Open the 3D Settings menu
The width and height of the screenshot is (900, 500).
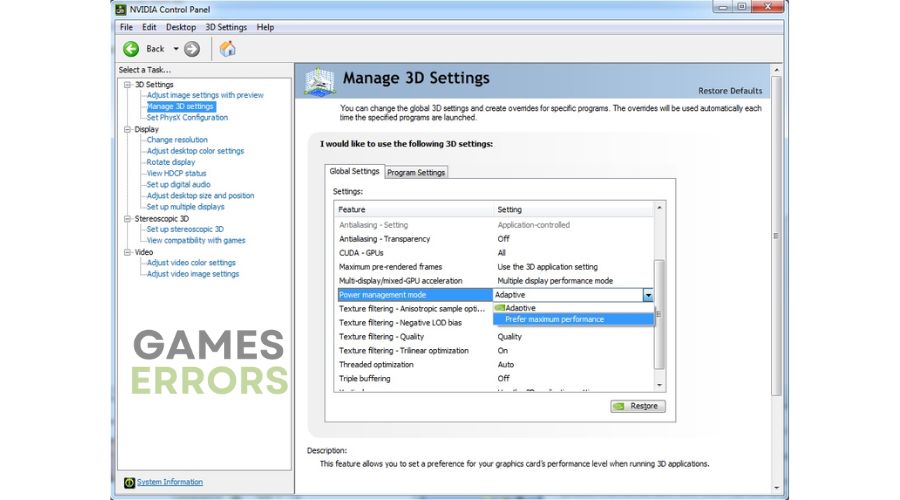tap(226, 27)
